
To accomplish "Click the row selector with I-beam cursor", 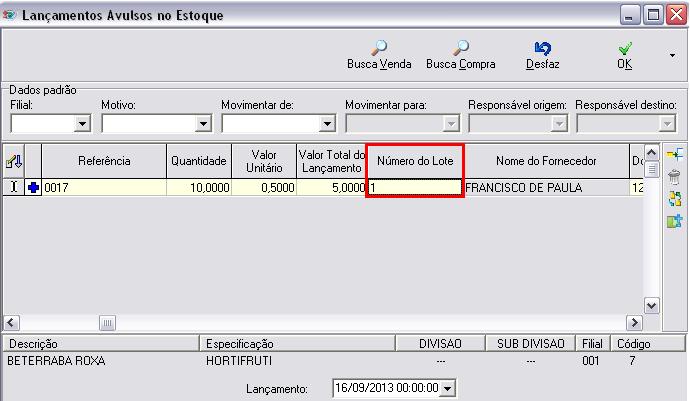I will (x=14, y=188).
